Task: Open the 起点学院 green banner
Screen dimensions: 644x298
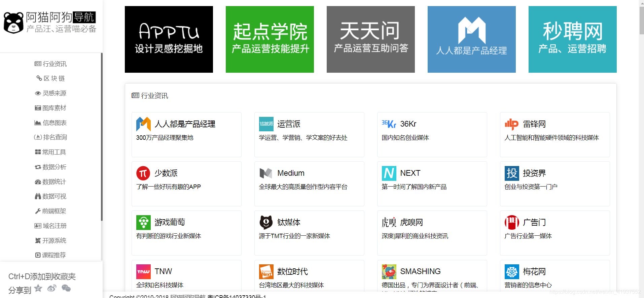Action: [270, 39]
